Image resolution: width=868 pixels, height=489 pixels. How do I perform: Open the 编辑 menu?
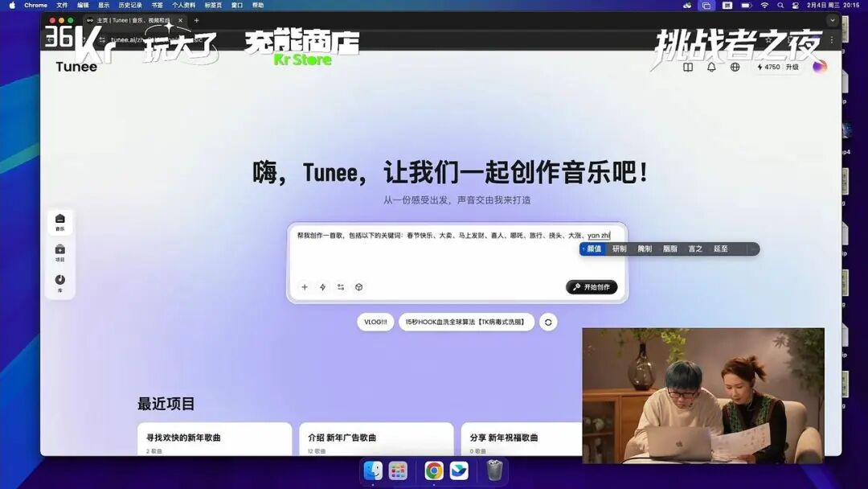[x=83, y=5]
